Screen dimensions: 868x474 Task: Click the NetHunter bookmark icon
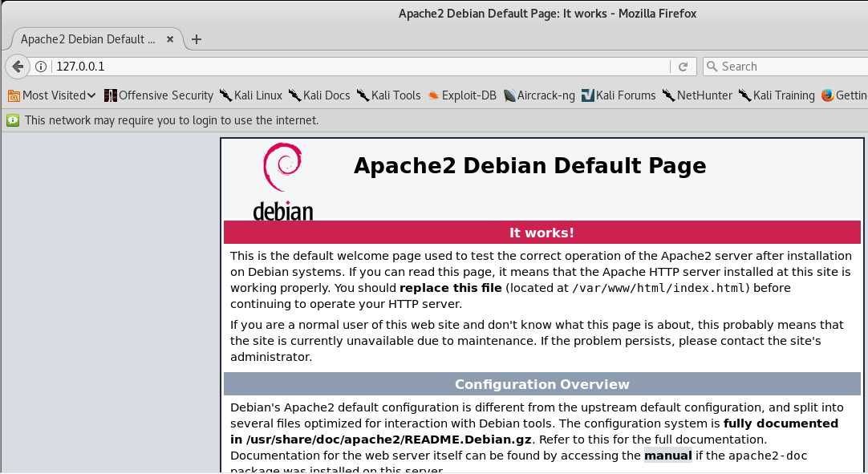(x=668, y=95)
